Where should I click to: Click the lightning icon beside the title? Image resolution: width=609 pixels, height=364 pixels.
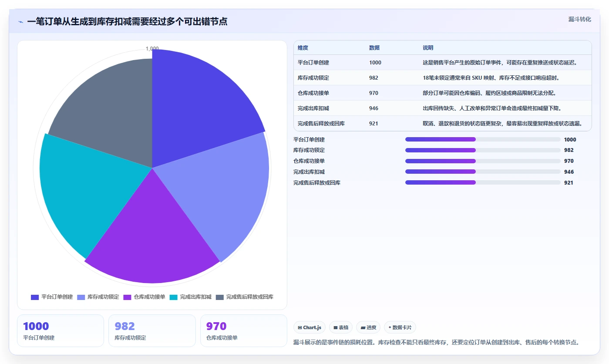click(x=21, y=22)
